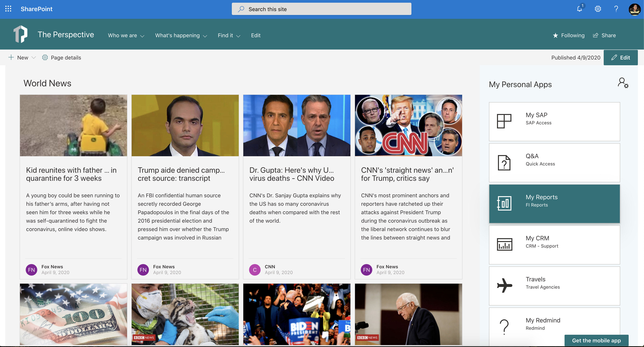Click Bernie Sanders BBC News thumbnail
Image resolution: width=644 pixels, height=347 pixels.
(409, 314)
